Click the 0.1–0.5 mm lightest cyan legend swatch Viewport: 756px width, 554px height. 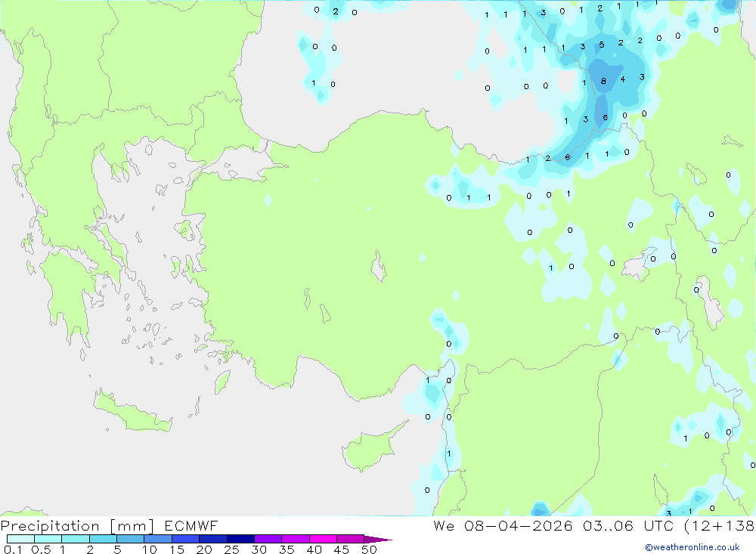pos(20,539)
